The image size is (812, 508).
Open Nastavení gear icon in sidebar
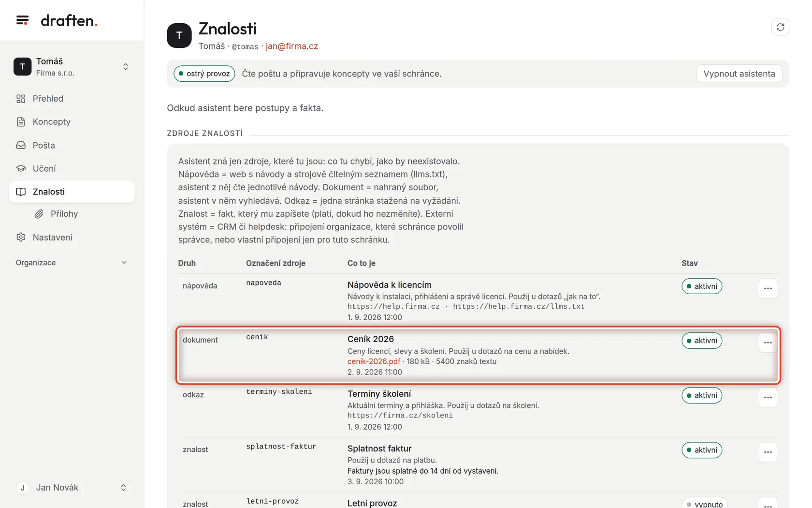(x=21, y=237)
